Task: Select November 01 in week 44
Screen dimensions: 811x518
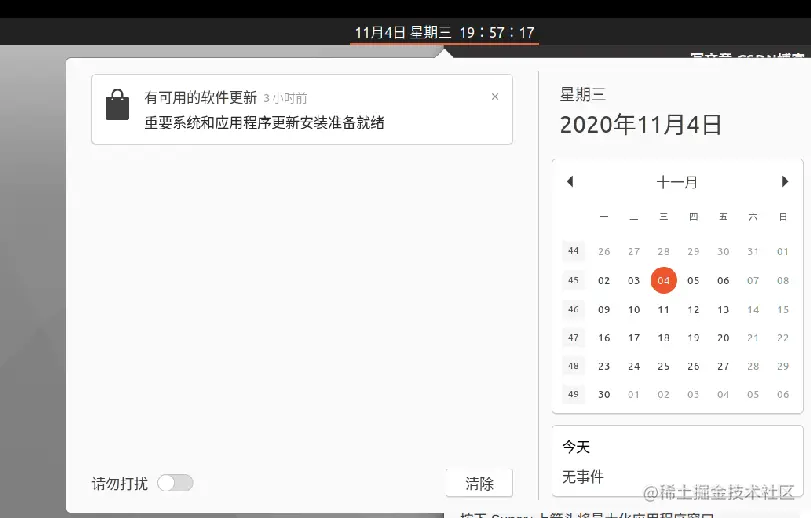Action: tap(783, 251)
